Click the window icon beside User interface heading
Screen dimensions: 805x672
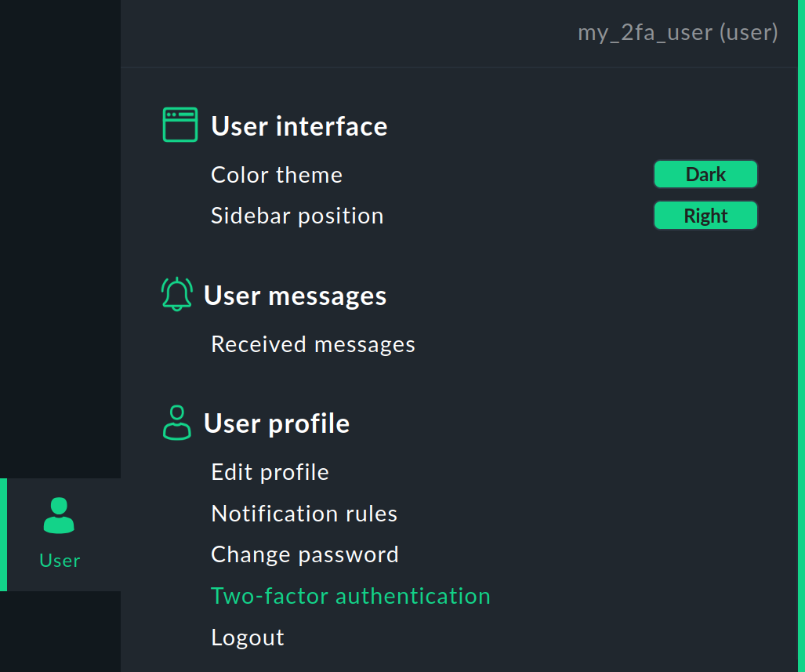[x=179, y=124]
